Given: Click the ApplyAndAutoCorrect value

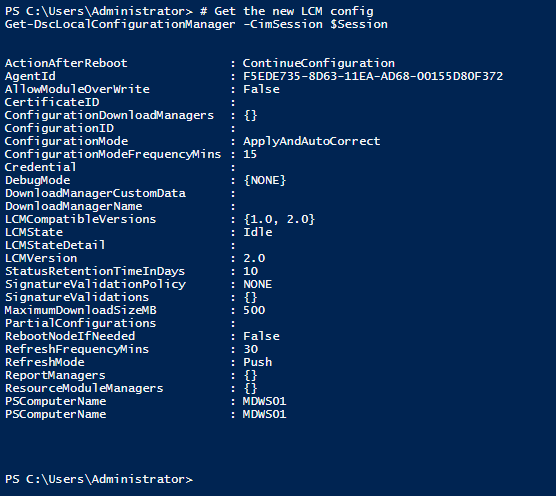Looking at the screenshot, I should tap(311, 141).
